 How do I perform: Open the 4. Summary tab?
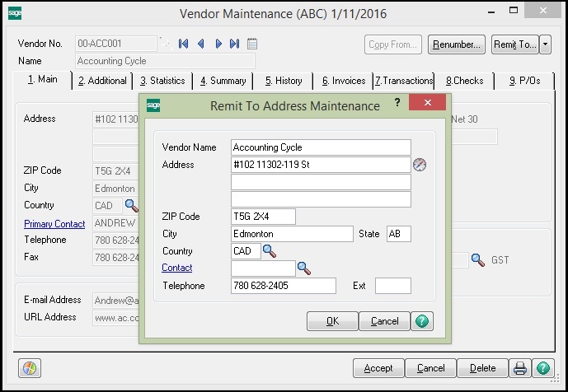(223, 81)
